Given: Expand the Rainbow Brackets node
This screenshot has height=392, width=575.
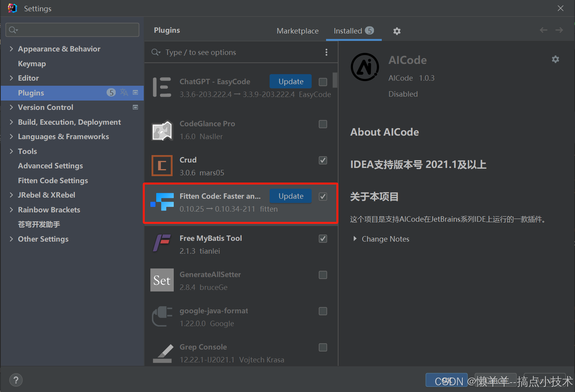Looking at the screenshot, I should [11, 210].
